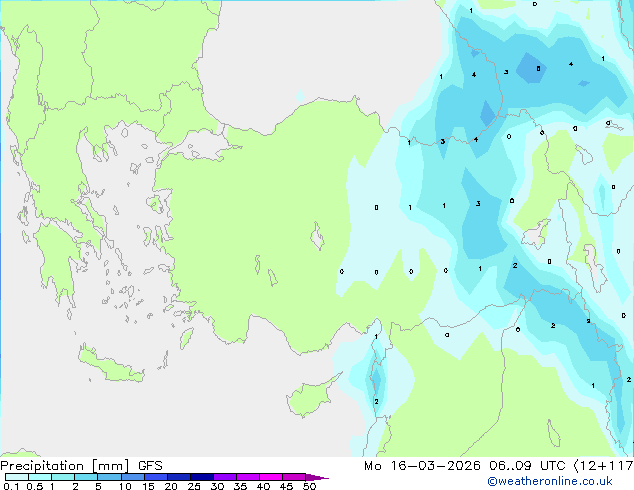Viewport: 634px width, 490px height.
Task: Click the '06..09 UTC' time text
Action: click(527, 466)
